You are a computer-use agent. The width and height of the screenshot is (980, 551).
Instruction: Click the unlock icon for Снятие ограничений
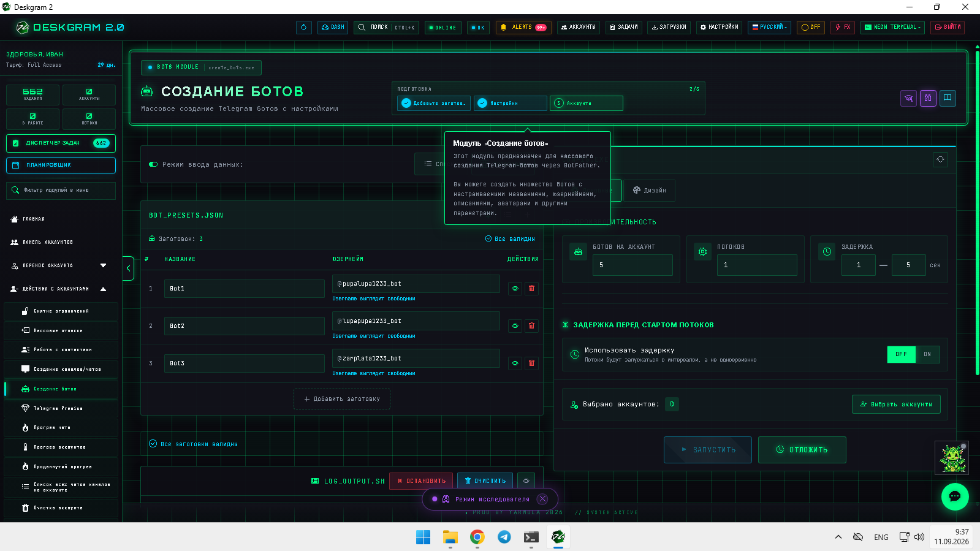coord(25,311)
